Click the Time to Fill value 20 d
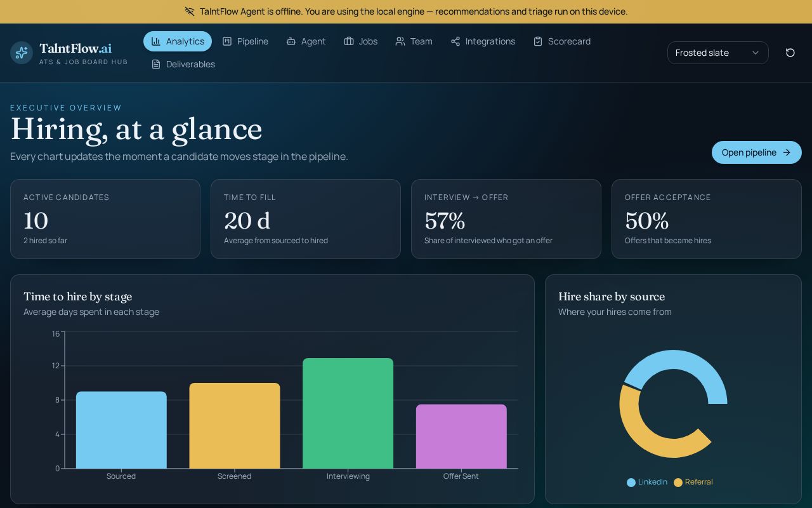Image resolution: width=812 pixels, height=508 pixels. (x=247, y=221)
